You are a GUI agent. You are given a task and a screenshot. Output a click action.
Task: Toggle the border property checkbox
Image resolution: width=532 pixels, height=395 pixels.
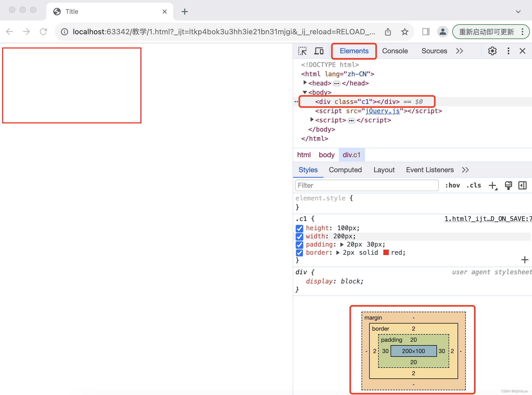coord(299,253)
